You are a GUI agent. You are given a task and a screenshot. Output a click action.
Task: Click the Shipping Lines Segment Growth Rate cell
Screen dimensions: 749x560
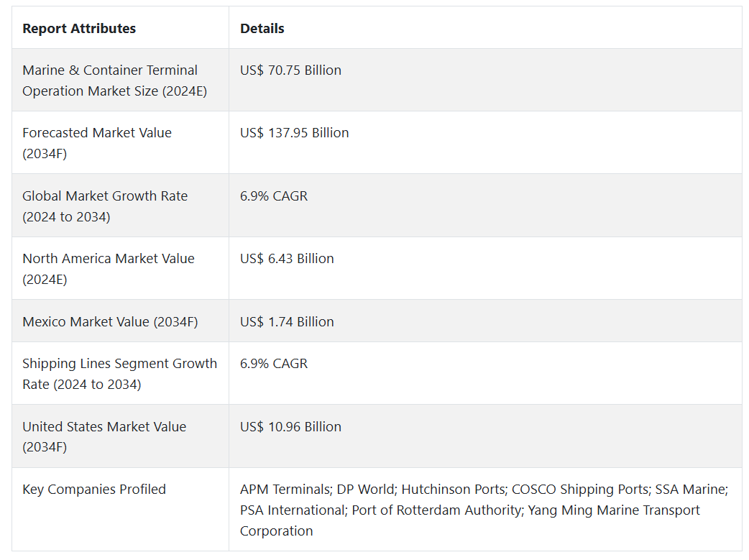119,374
